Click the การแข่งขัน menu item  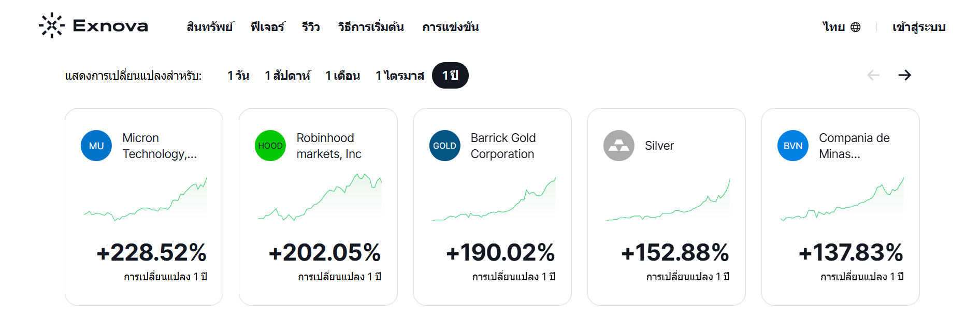tap(450, 26)
